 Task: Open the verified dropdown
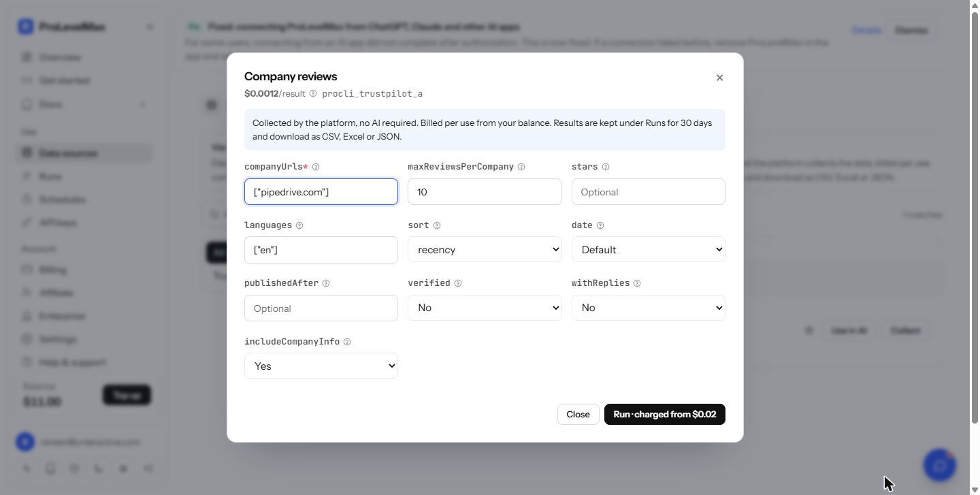(485, 308)
